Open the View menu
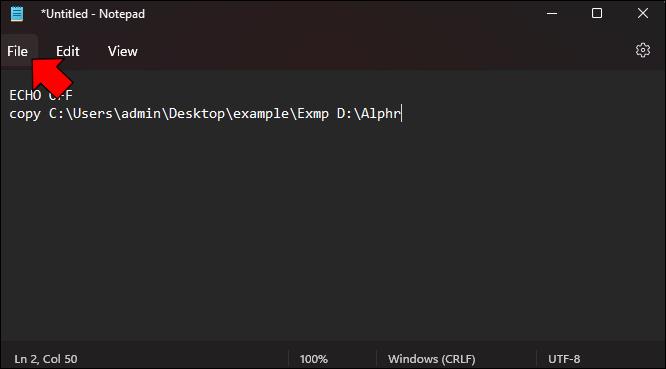The image size is (666, 369). (122, 51)
